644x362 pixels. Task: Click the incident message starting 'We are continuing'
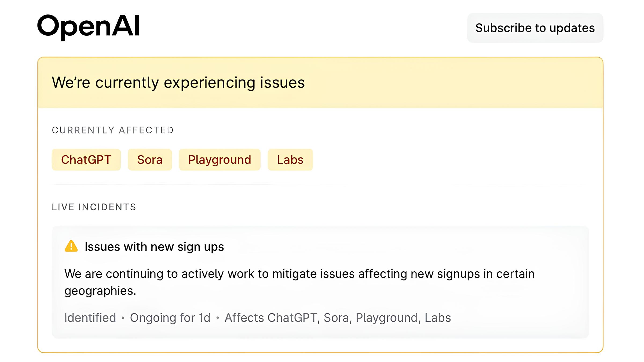[299, 274]
